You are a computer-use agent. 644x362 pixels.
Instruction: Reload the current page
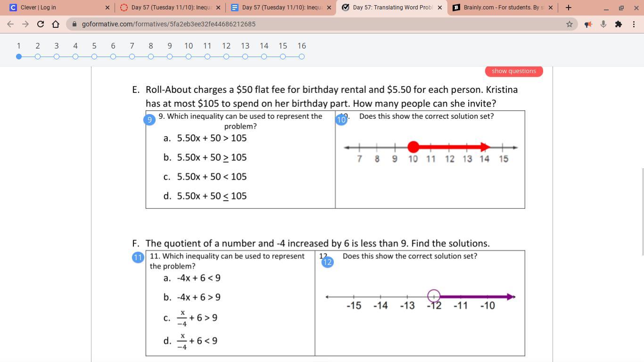41,24
